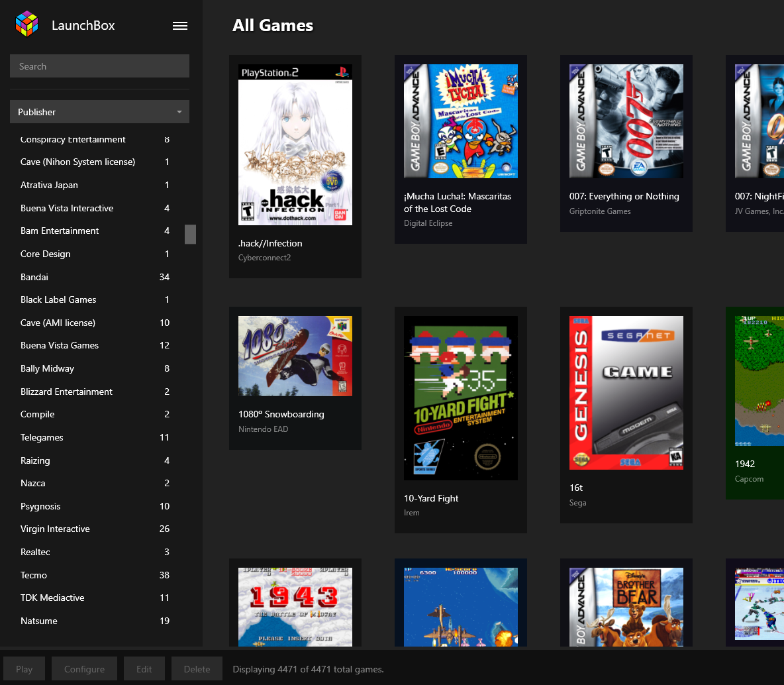Click the LaunchBox cube logo icon

[27, 25]
